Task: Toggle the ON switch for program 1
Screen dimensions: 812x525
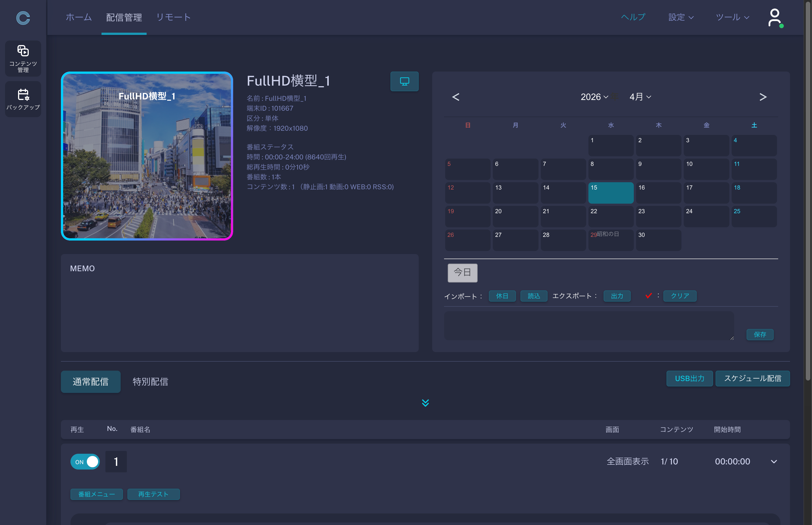Action: click(x=85, y=462)
